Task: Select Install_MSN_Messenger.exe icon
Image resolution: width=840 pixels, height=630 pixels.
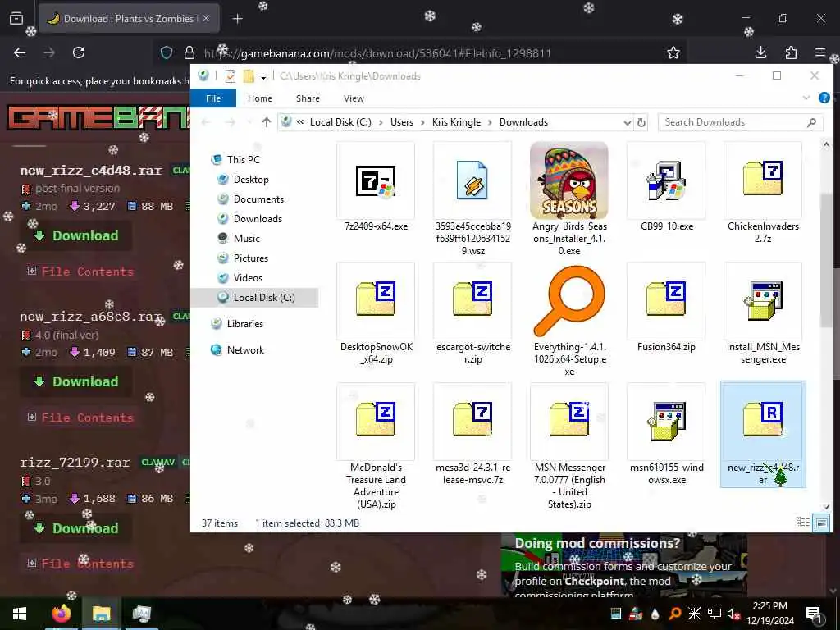Action: [x=763, y=301]
